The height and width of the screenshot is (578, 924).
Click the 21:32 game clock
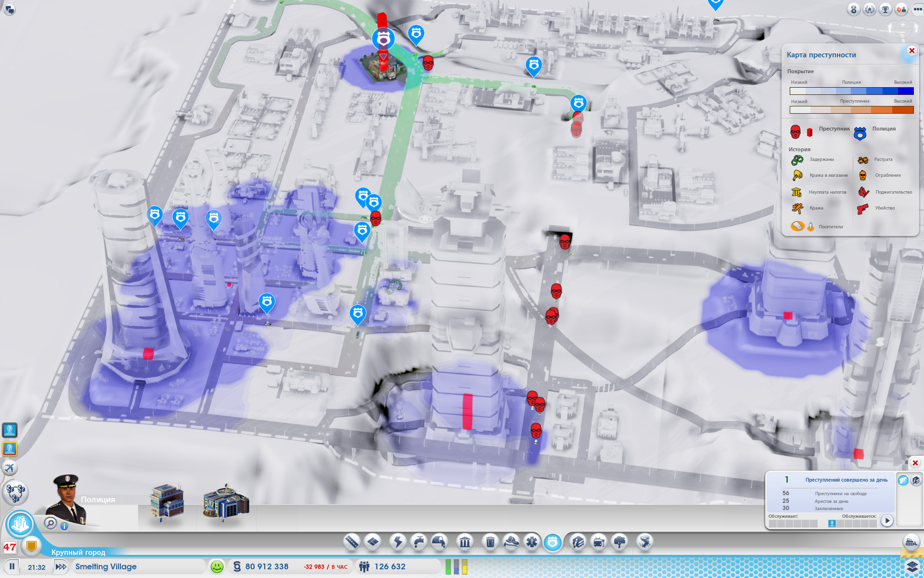pos(37,567)
